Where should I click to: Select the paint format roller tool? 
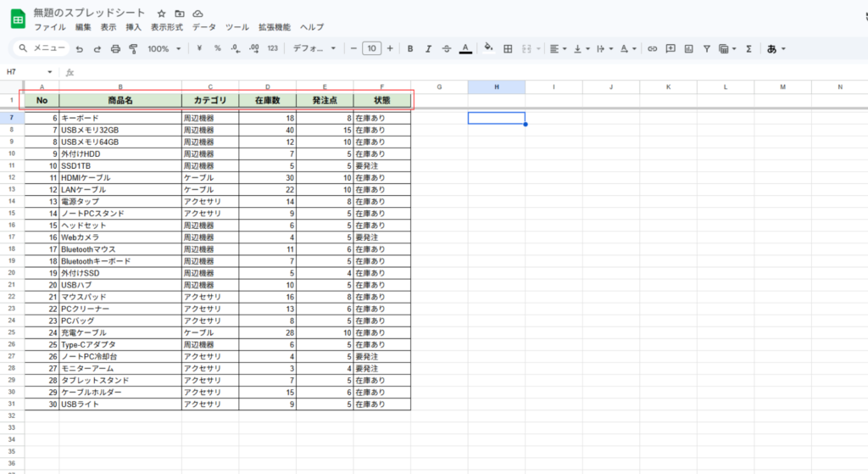(133, 49)
